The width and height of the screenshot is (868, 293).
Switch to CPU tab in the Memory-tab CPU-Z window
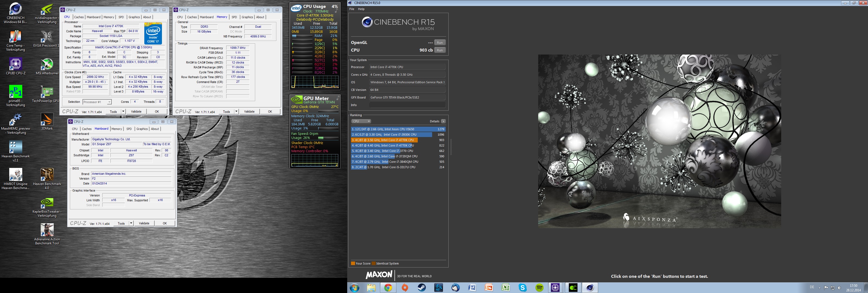tap(180, 17)
